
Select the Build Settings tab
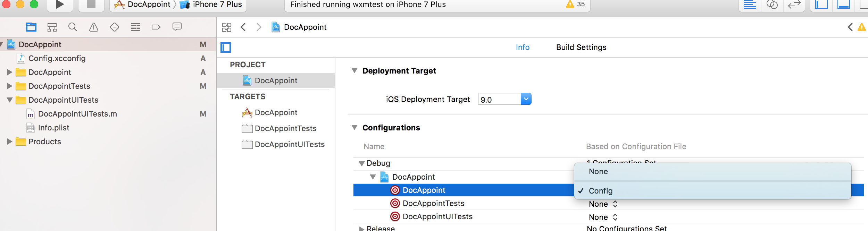[x=581, y=48]
